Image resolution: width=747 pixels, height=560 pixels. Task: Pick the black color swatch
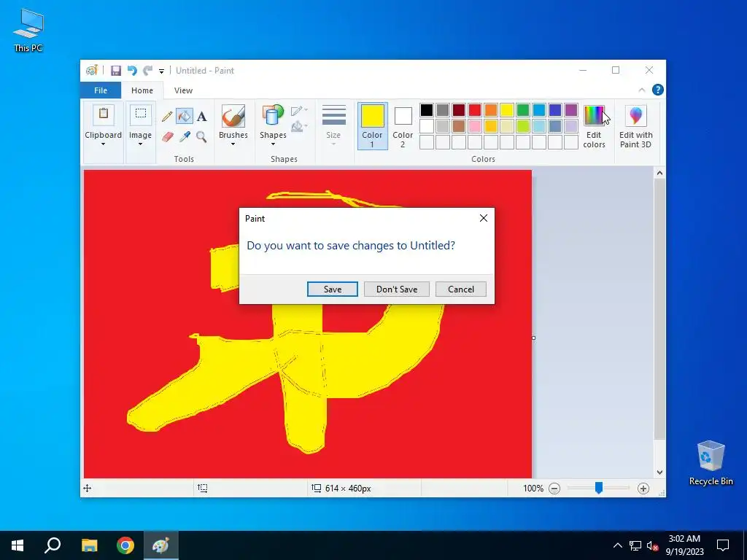tap(426, 110)
